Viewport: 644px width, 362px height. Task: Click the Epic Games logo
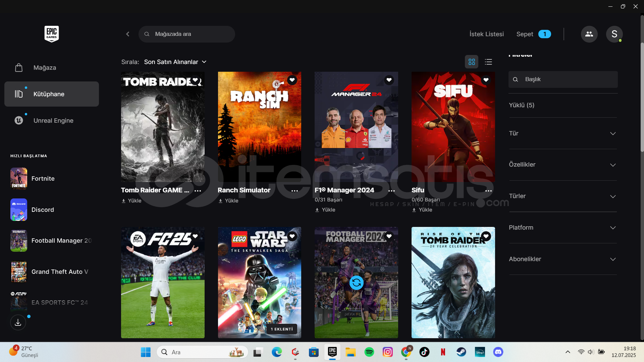[52, 34]
